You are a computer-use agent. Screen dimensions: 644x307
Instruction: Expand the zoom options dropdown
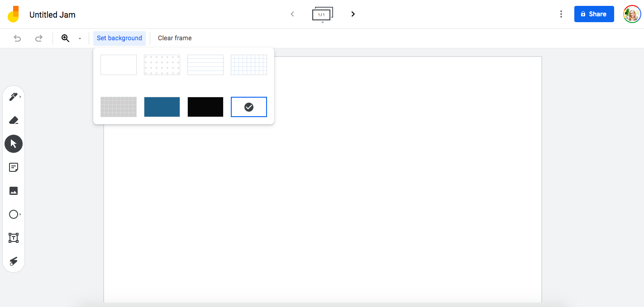80,38
